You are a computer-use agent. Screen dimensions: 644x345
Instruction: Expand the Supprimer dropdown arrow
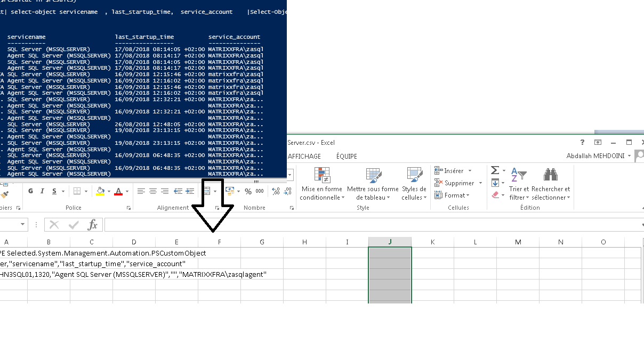[x=480, y=183]
